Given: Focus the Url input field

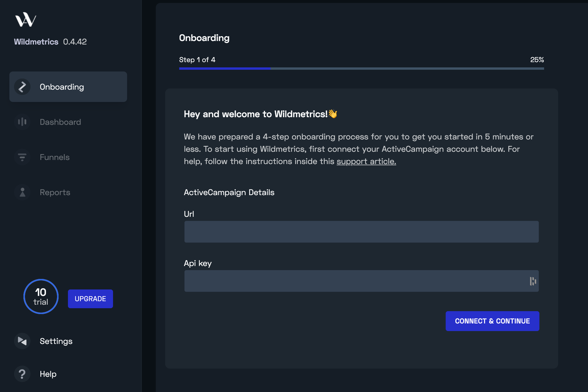Looking at the screenshot, I should [x=362, y=232].
